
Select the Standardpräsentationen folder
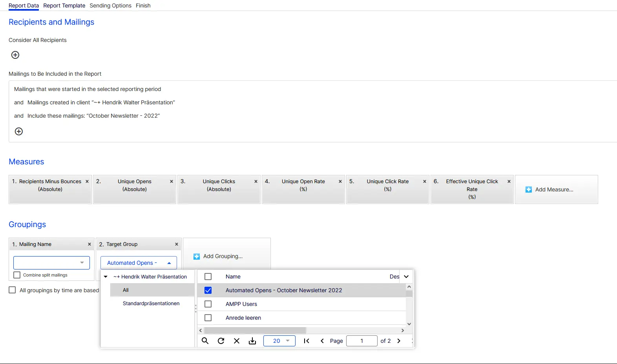[x=151, y=303]
